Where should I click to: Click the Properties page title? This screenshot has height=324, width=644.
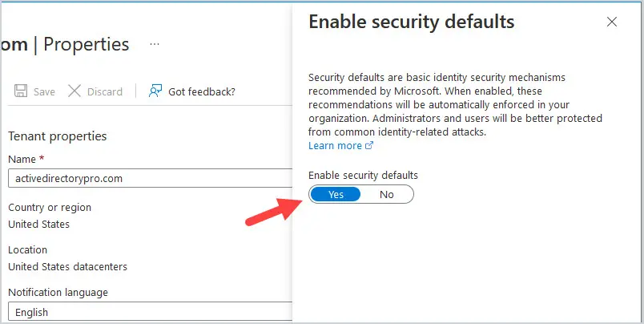(x=87, y=44)
